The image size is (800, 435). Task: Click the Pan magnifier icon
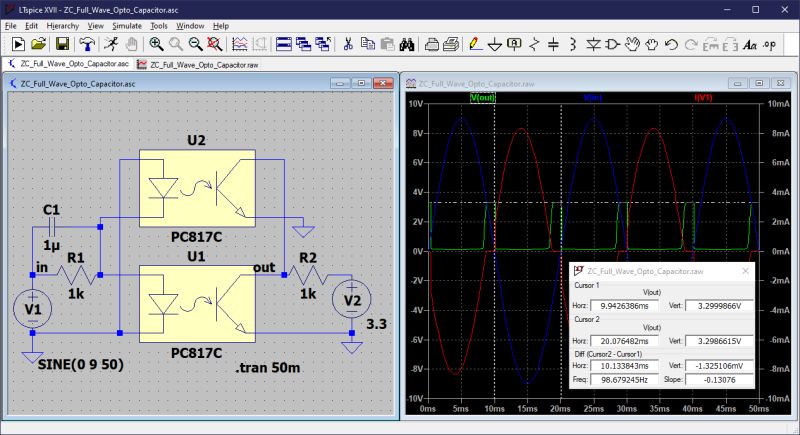tap(176, 44)
